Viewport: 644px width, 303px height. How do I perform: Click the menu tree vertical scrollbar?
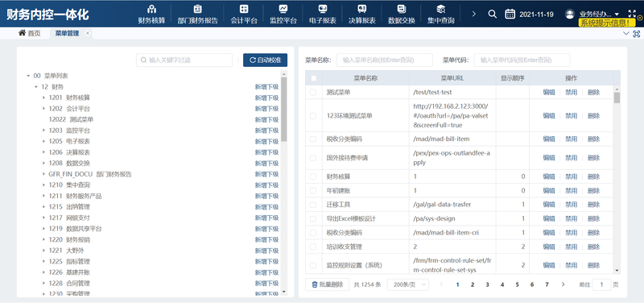[x=283, y=110]
